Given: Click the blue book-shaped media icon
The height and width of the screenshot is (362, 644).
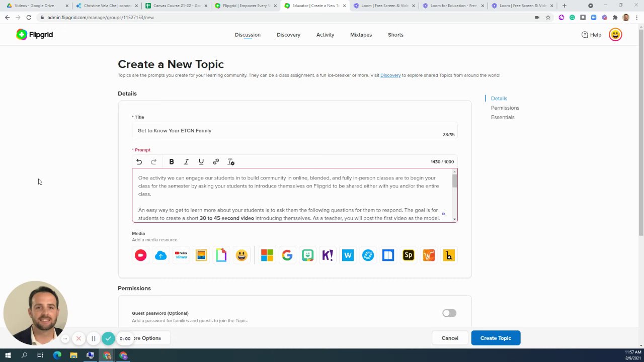Looking at the screenshot, I should point(388,255).
